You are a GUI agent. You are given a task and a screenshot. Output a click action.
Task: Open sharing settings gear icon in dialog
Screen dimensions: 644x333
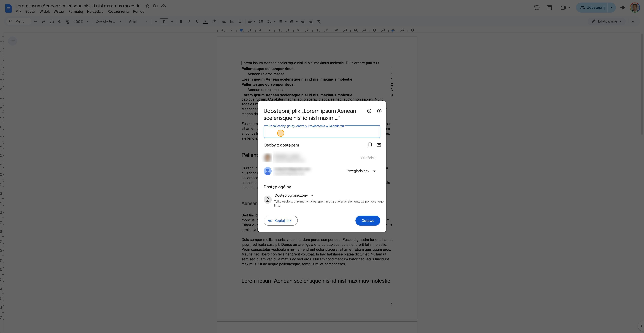(x=379, y=111)
